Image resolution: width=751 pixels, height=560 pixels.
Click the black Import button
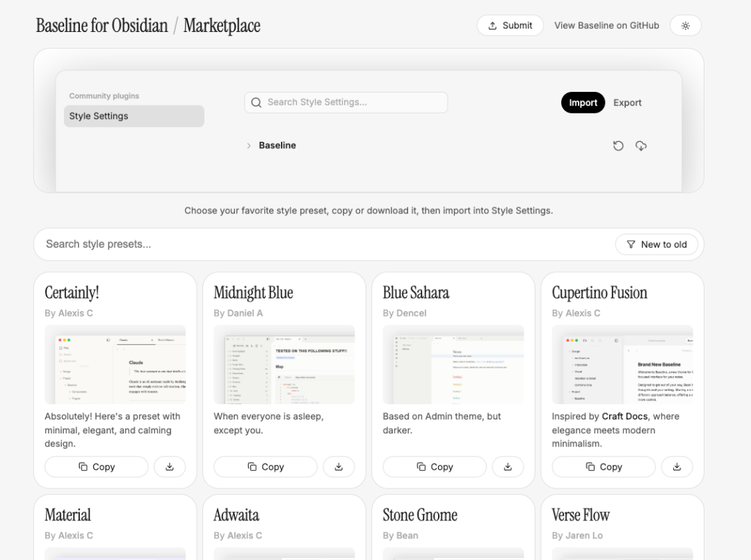(583, 102)
